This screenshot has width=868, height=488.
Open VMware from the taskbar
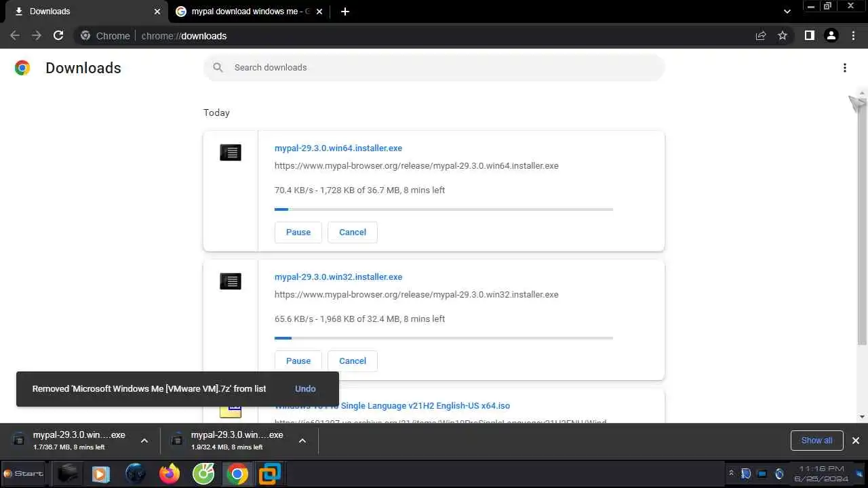270,473
